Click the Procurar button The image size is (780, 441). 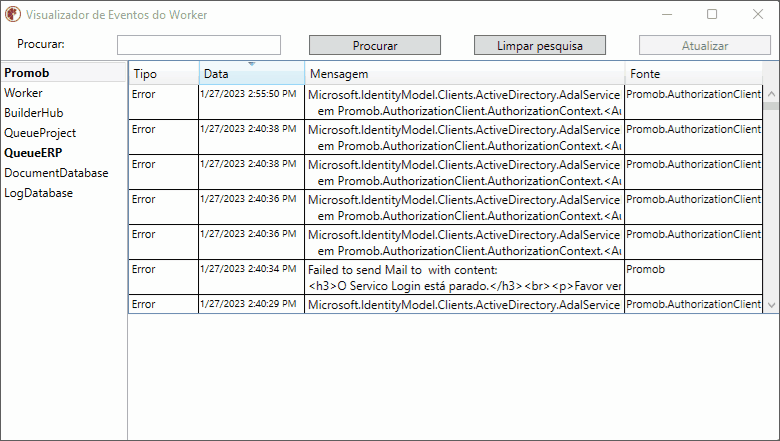pos(375,45)
